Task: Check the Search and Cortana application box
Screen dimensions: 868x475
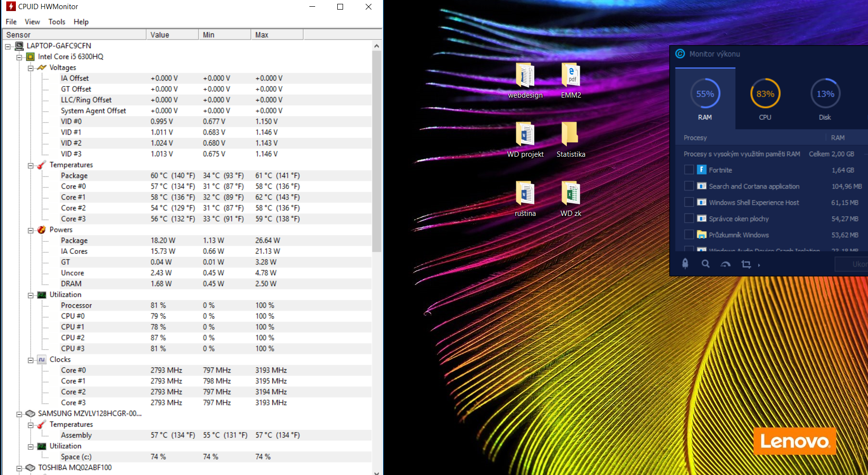Action: coord(689,186)
